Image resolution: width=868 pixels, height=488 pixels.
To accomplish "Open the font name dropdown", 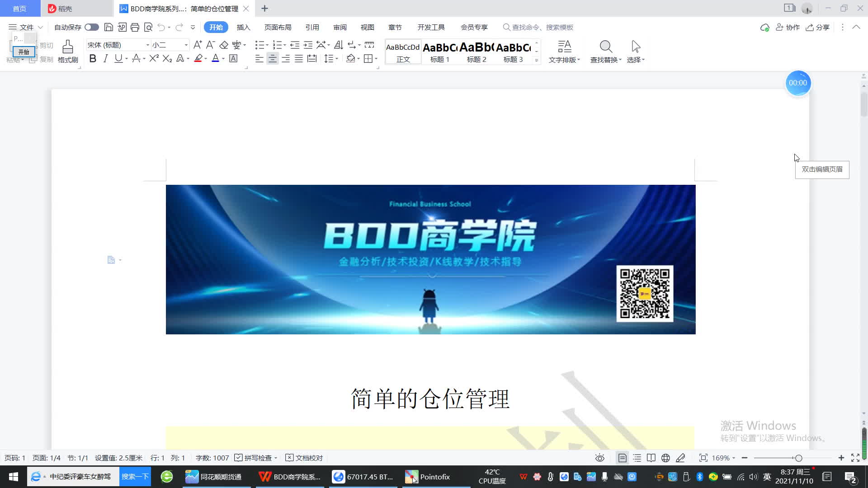I will (x=147, y=45).
